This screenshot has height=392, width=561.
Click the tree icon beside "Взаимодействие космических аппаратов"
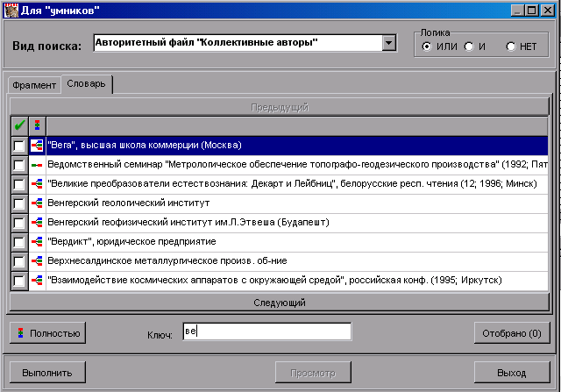(37, 281)
